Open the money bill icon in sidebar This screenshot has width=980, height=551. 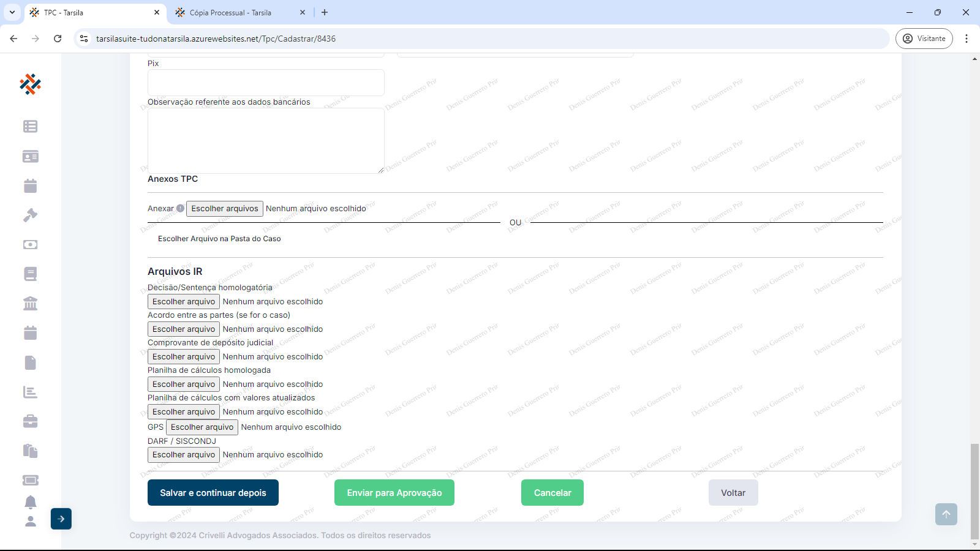point(30,244)
